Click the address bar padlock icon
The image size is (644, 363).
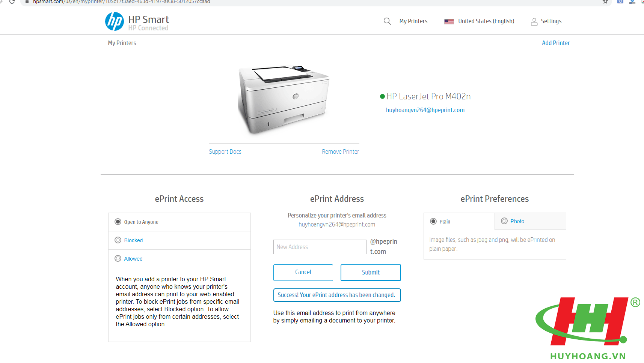coord(27,2)
